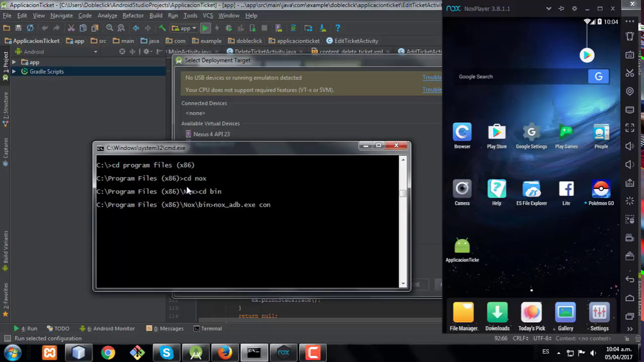Toggle the Favorites tool window button
The height and width of the screenshot is (362, 644).
[x=6, y=299]
